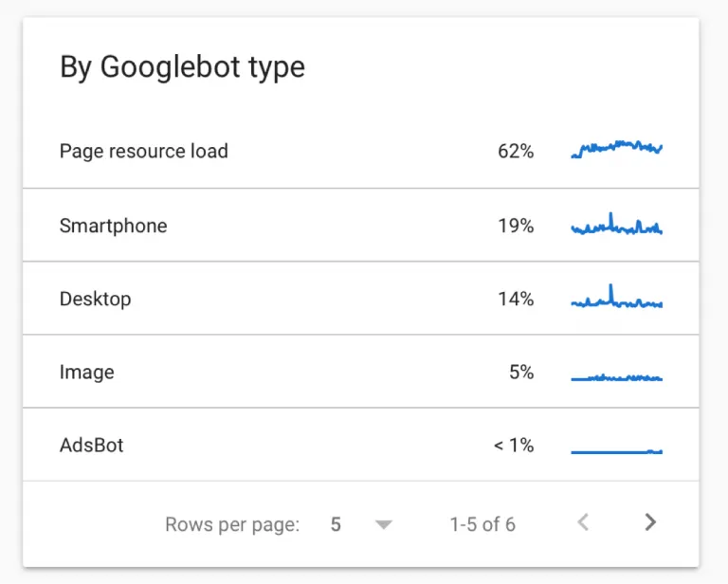Click the 14% Desktop percentage

tap(516, 299)
